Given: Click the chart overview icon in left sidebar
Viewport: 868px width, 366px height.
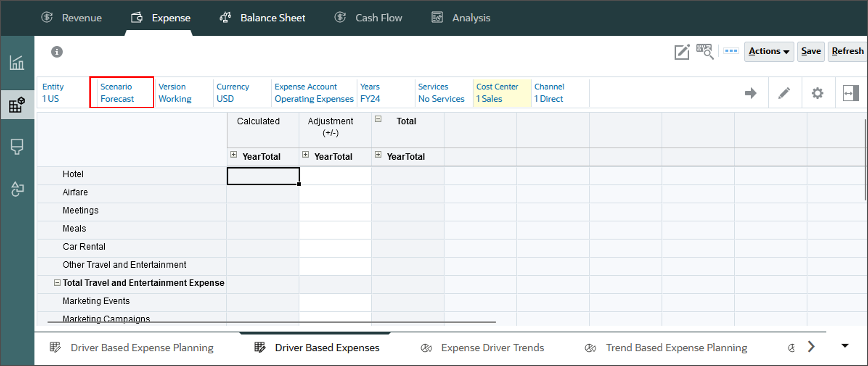Looking at the screenshot, I should tap(17, 62).
